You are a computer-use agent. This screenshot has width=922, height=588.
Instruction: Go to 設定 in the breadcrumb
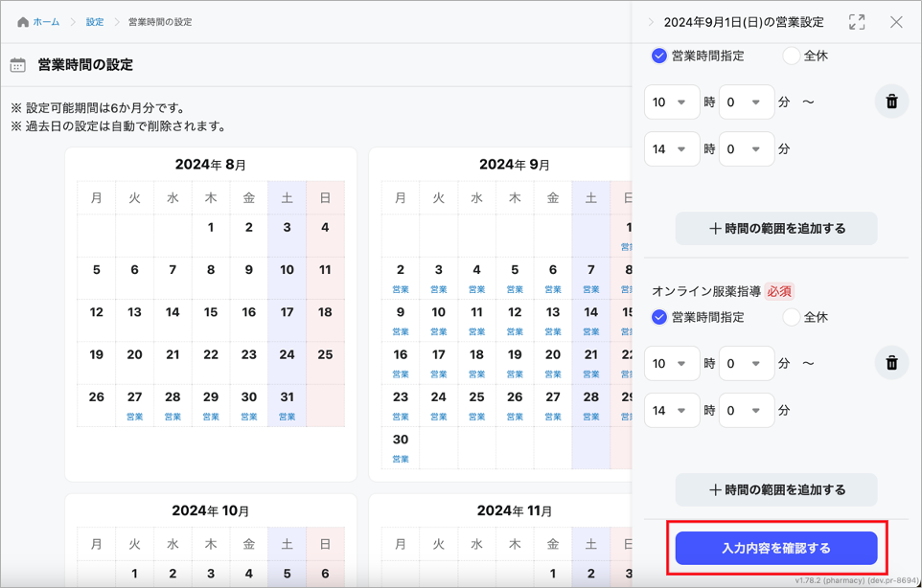pyautogui.click(x=95, y=22)
